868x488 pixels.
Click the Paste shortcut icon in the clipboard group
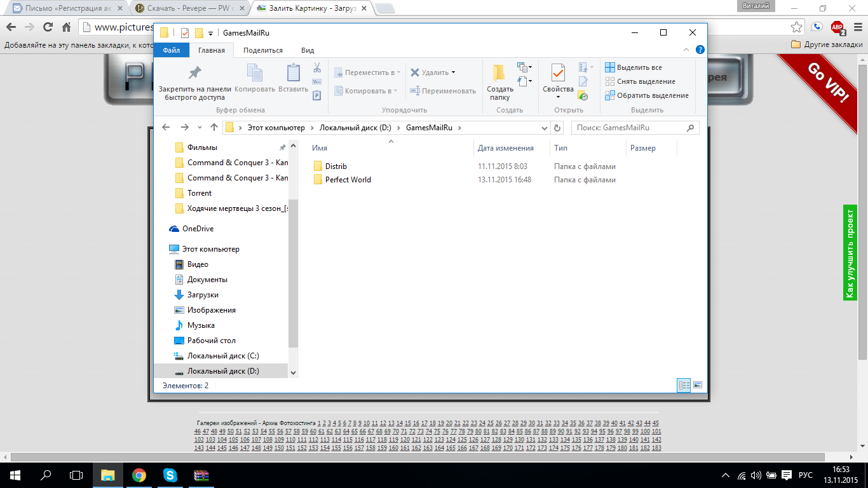point(317,95)
